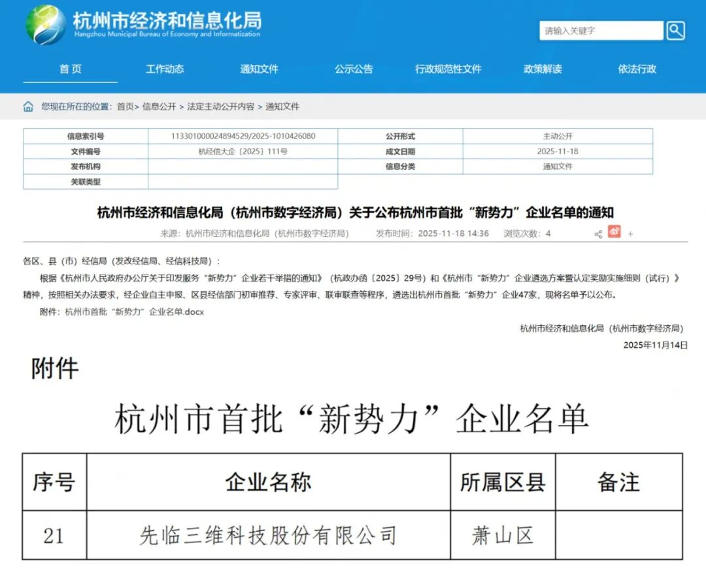This screenshot has height=588, width=706.
Task: Switch to the 通知文件 navigation tab
Action: click(x=259, y=69)
